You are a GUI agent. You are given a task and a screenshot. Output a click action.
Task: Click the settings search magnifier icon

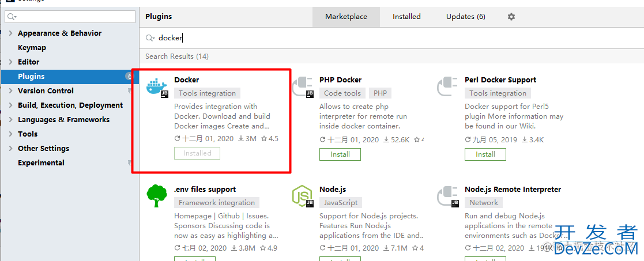(x=12, y=17)
